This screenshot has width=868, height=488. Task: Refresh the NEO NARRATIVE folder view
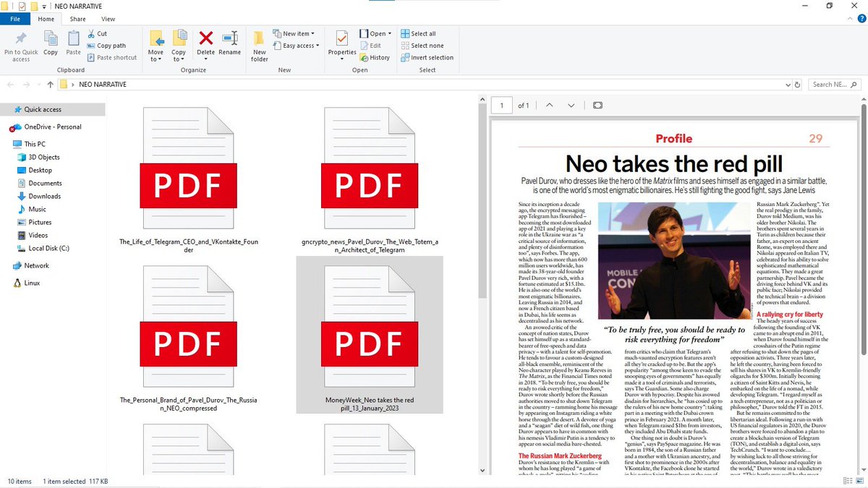click(x=796, y=85)
